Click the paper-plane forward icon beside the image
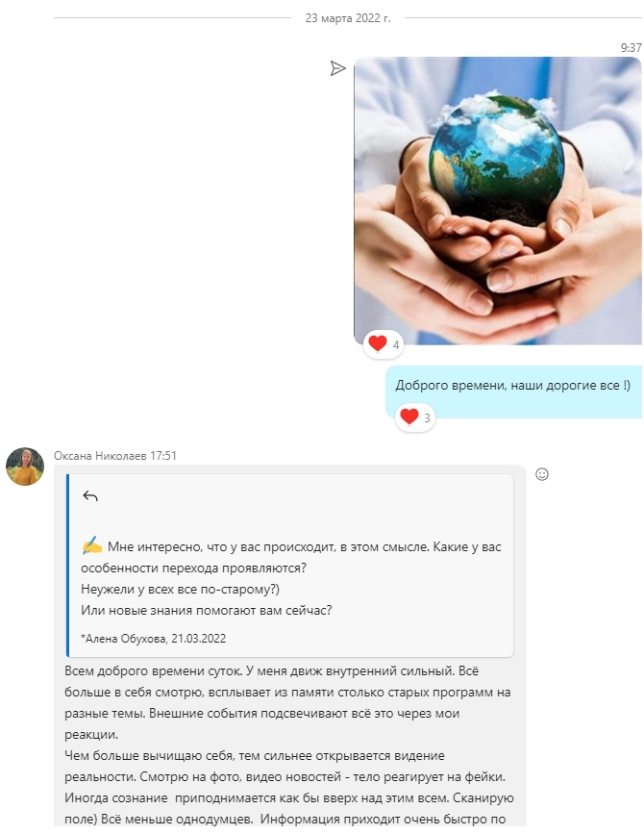The height and width of the screenshot is (834, 644). 337,68
